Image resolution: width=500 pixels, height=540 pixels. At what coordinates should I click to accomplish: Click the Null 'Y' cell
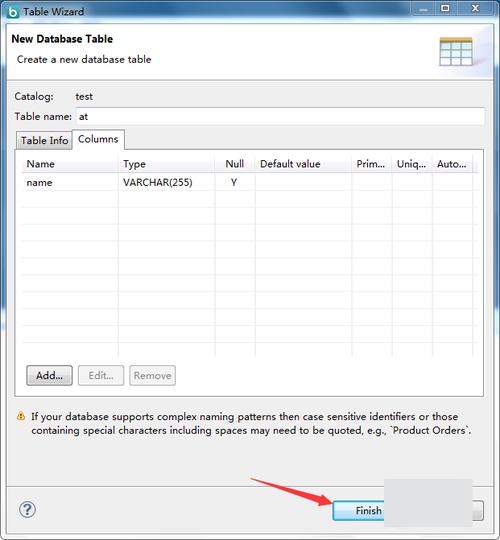tap(235, 182)
